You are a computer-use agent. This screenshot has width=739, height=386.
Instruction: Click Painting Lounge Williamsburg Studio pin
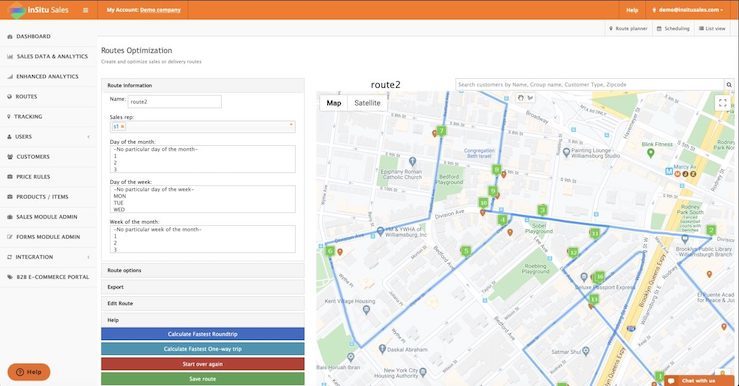click(566, 152)
